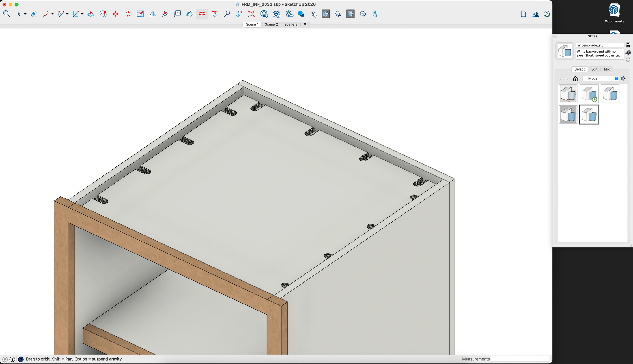Toggle the Orbit tool in the toolbar
Screen dimensions: 633x364
click(202, 14)
